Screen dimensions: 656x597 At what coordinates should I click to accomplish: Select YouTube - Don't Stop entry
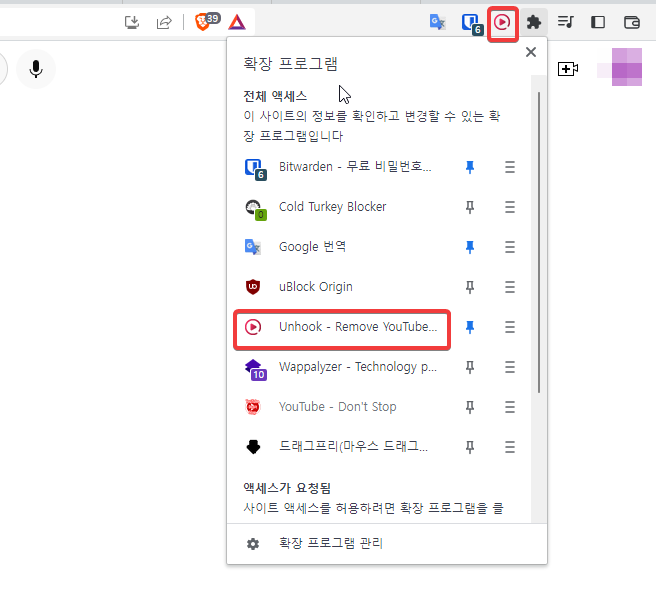click(342, 407)
